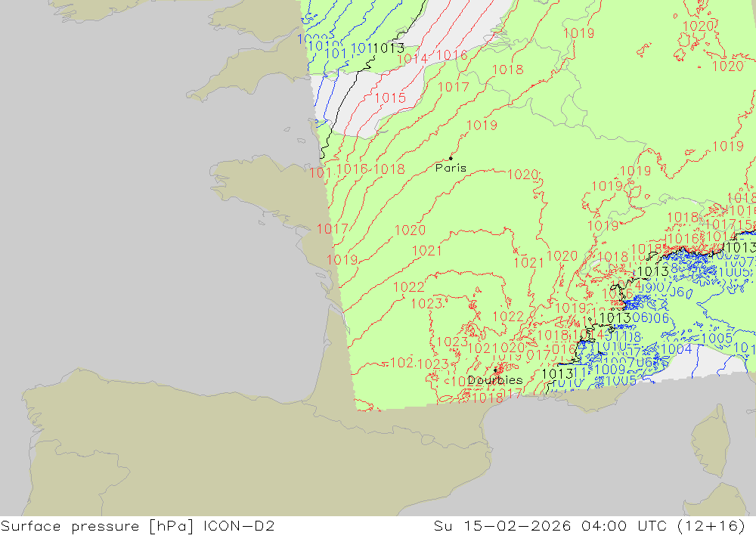
Task: Click the 1015 isobar label
Action: point(390,98)
